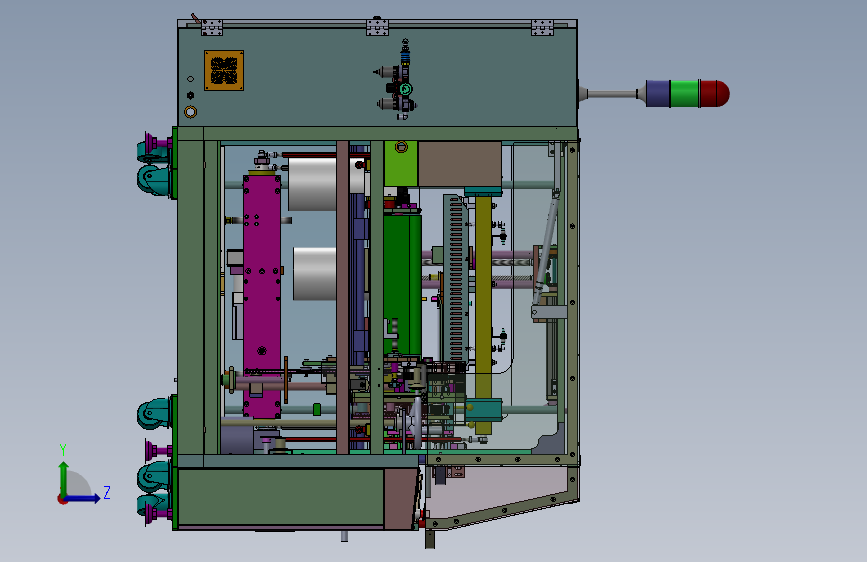Screen dimensions: 867x562
Task: Select the small yellow ring on upper panel
Action: [190, 112]
